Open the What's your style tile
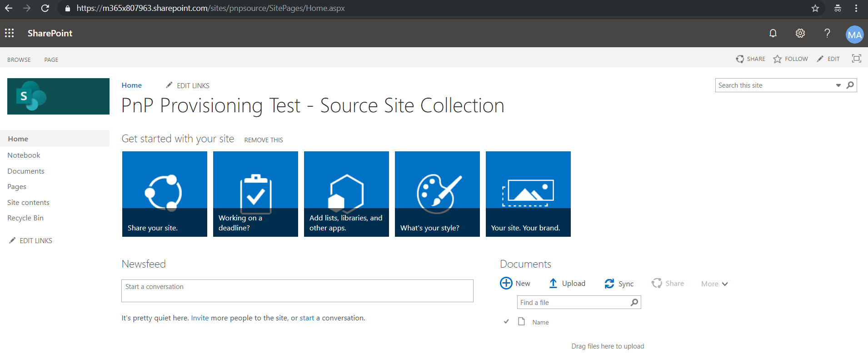 click(x=437, y=194)
